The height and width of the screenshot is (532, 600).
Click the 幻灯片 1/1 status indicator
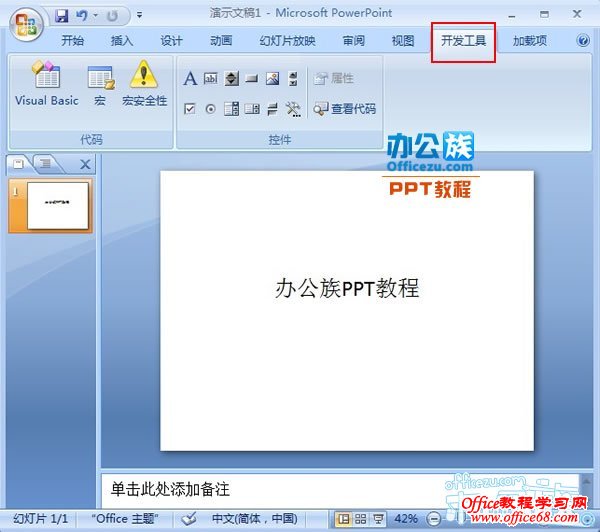coord(40,519)
